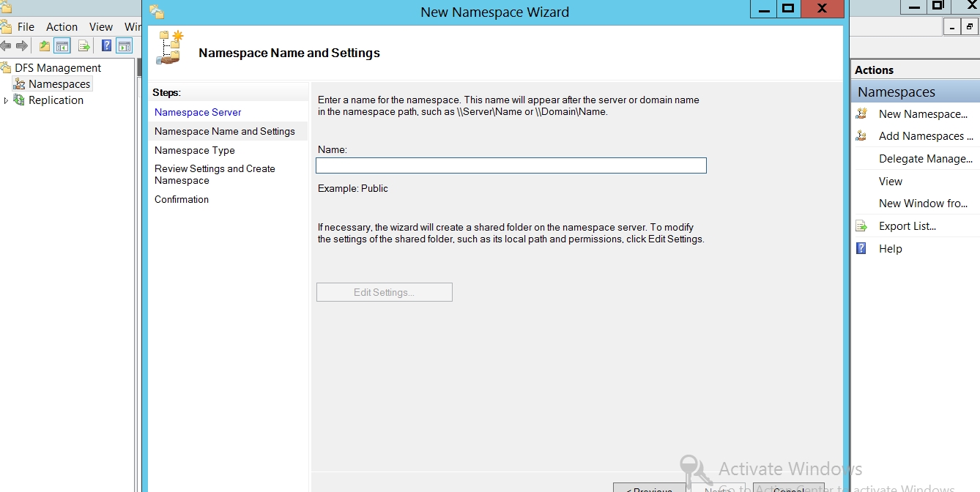
Task: Open the File menu
Action: 26,26
